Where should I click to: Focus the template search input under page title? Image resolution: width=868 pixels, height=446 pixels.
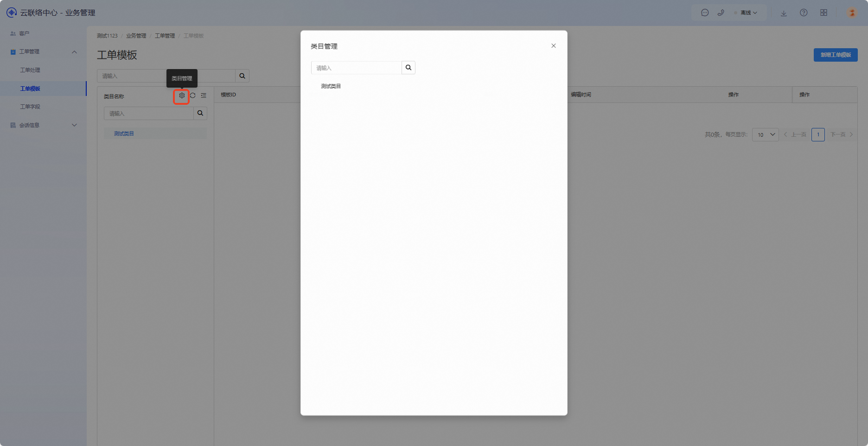point(166,76)
